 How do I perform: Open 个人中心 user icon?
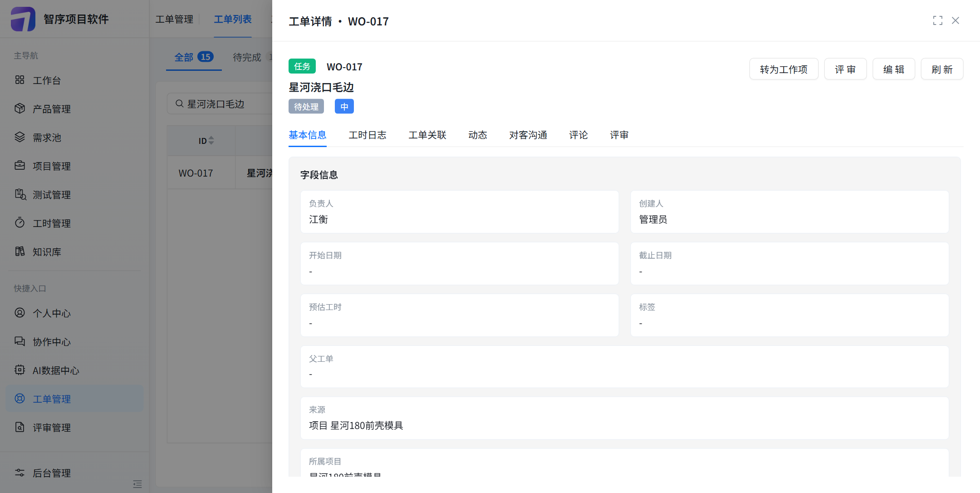pos(20,313)
